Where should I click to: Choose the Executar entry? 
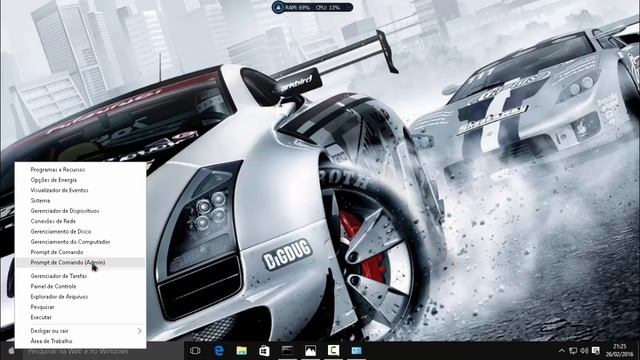(x=80, y=317)
